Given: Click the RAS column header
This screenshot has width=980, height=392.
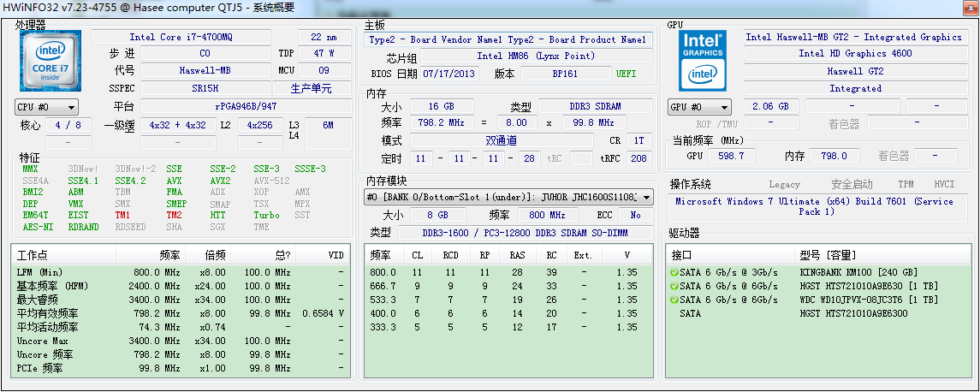Looking at the screenshot, I should coord(517,255).
